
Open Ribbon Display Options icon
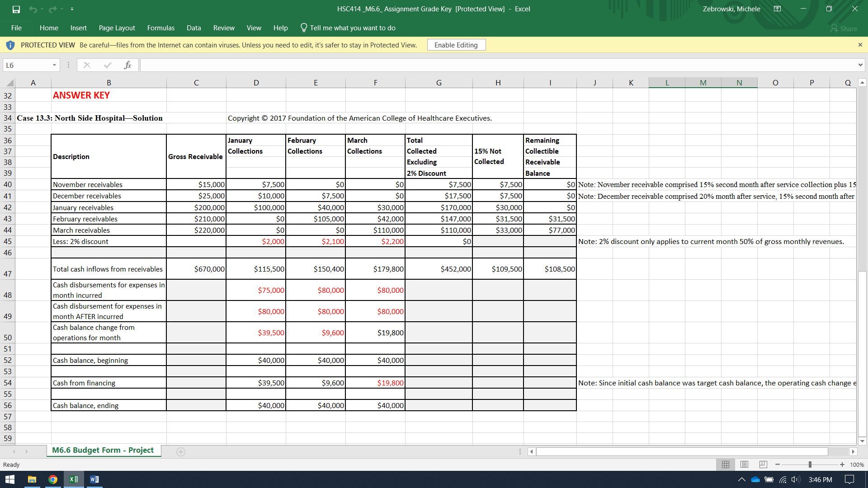[777, 9]
